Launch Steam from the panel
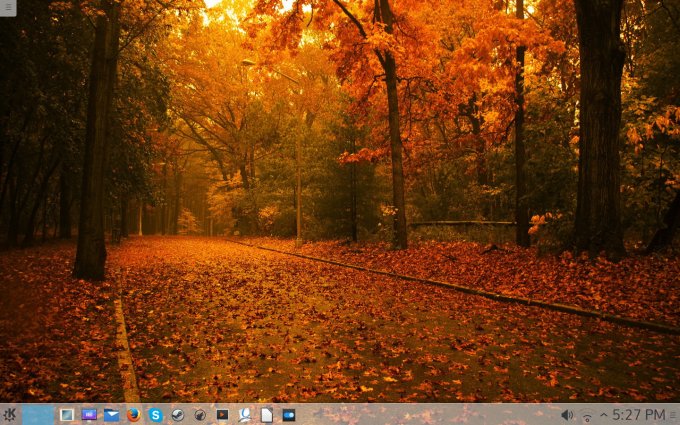Viewport: 680px width, 425px height. coord(178,415)
